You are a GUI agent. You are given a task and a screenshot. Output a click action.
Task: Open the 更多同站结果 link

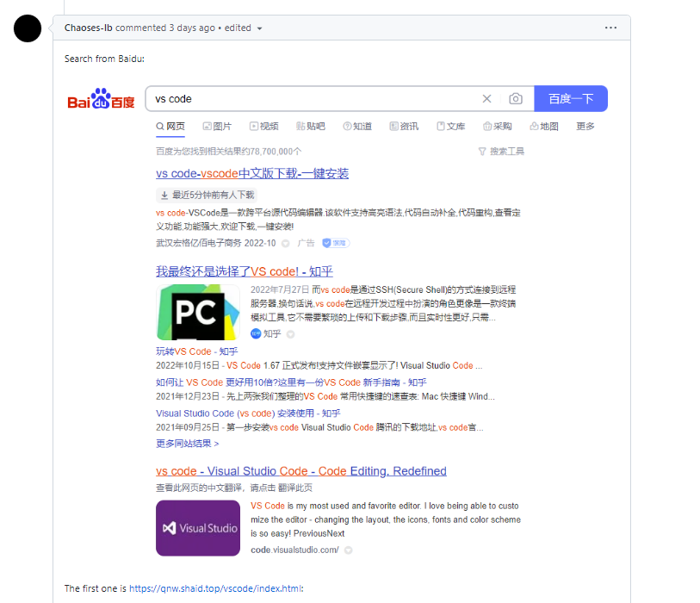pyautogui.click(x=188, y=444)
